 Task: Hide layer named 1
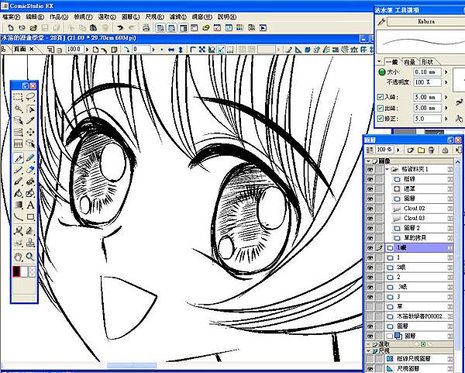point(370,258)
